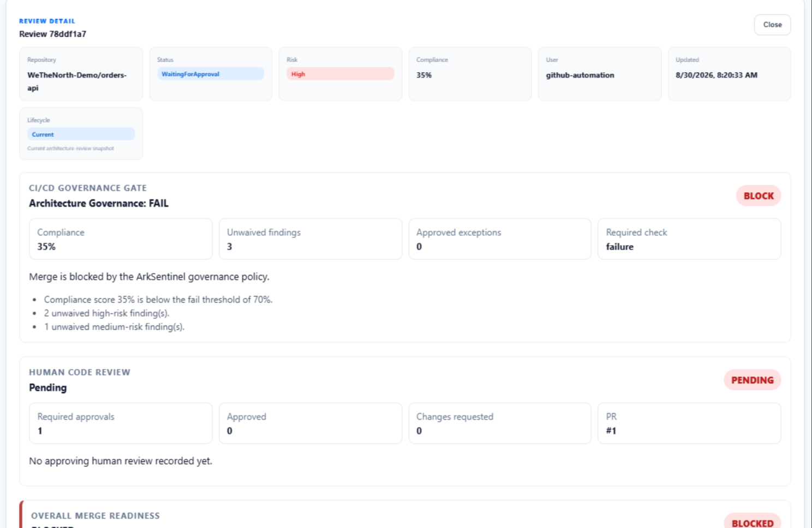Click OVERALL MERGE READINESS section label
The image size is (812, 528).
pos(95,516)
